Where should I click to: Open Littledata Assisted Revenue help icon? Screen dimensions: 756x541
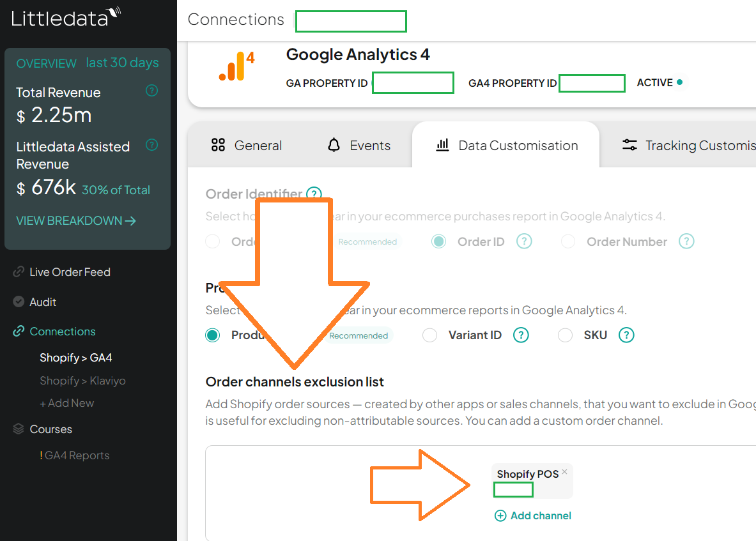click(152, 144)
